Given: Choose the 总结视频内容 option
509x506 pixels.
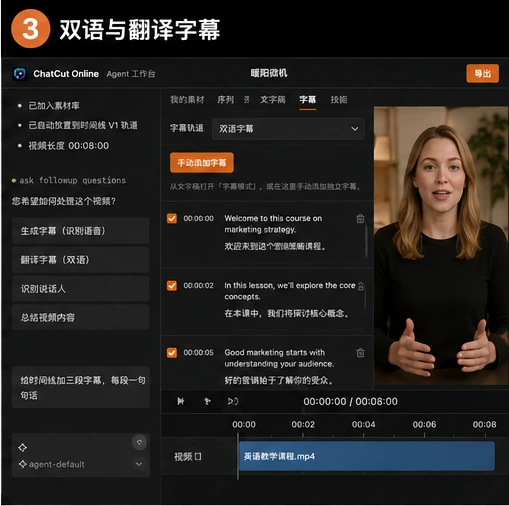Looking at the screenshot, I should click(81, 317).
